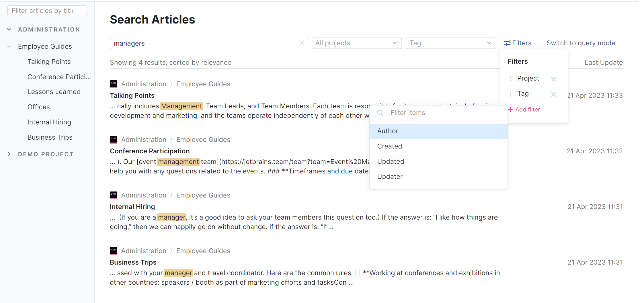Clear the managers search text

301,43
